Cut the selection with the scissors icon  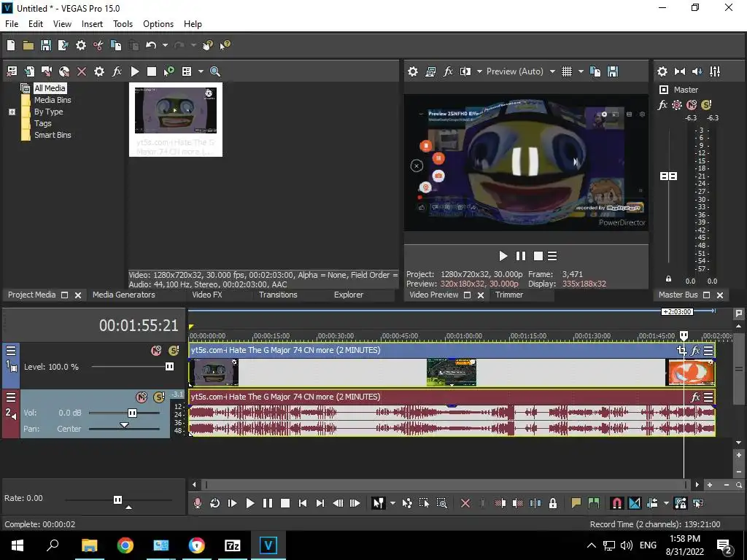pyautogui.click(x=98, y=45)
